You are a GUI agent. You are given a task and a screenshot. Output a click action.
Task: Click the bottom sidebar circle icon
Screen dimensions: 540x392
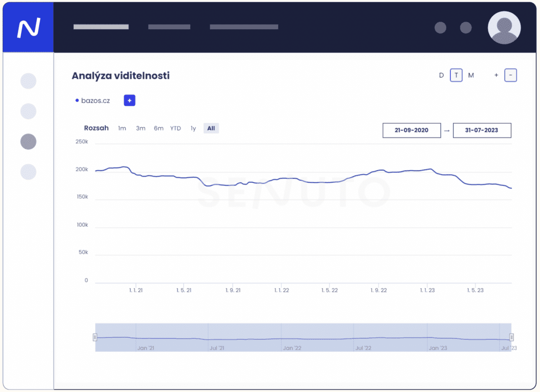28,172
